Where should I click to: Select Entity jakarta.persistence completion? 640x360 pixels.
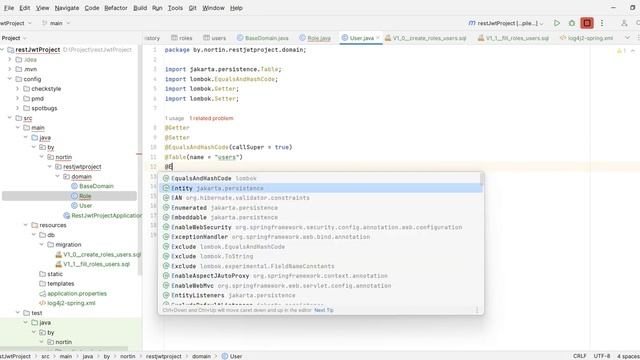pos(320,188)
